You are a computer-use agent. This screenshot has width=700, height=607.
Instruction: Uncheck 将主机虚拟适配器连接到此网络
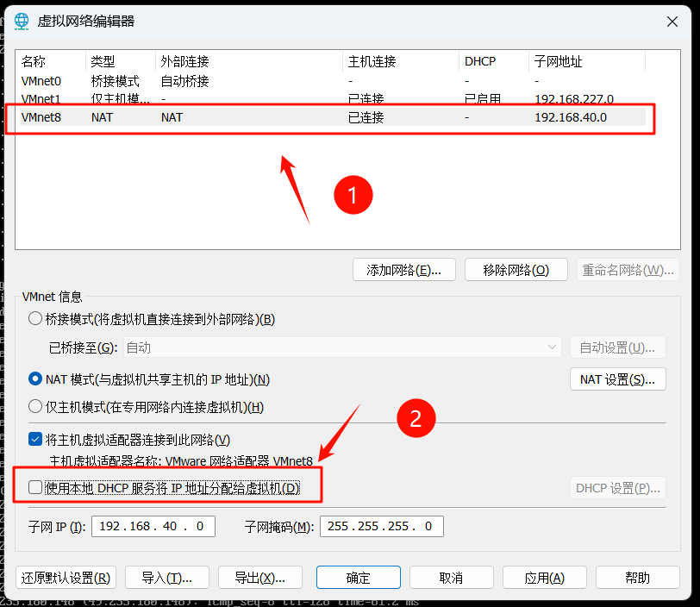click(34, 439)
